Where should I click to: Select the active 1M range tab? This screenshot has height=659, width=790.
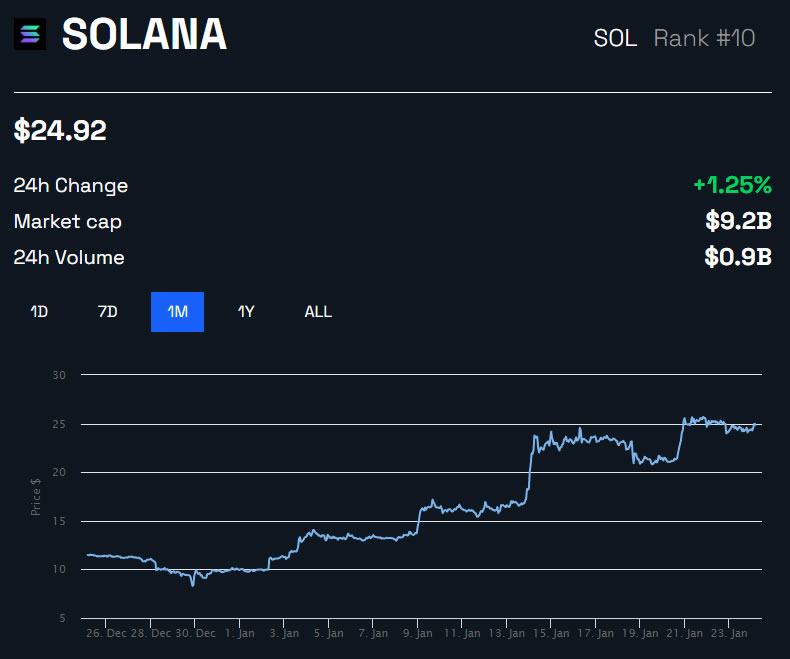(177, 312)
